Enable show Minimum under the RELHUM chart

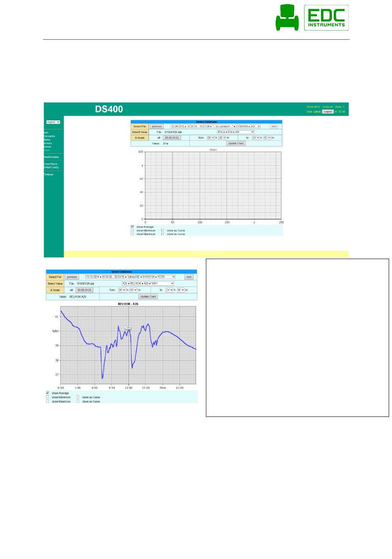(x=47, y=397)
